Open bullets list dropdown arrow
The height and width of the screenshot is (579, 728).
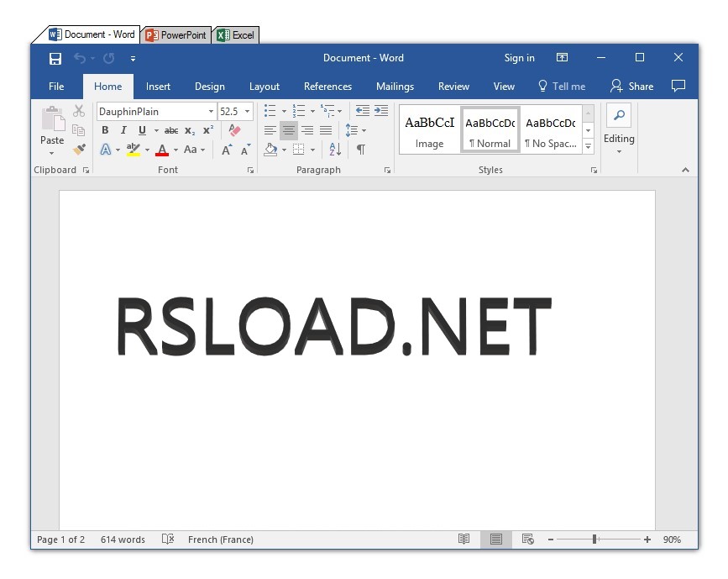284,111
